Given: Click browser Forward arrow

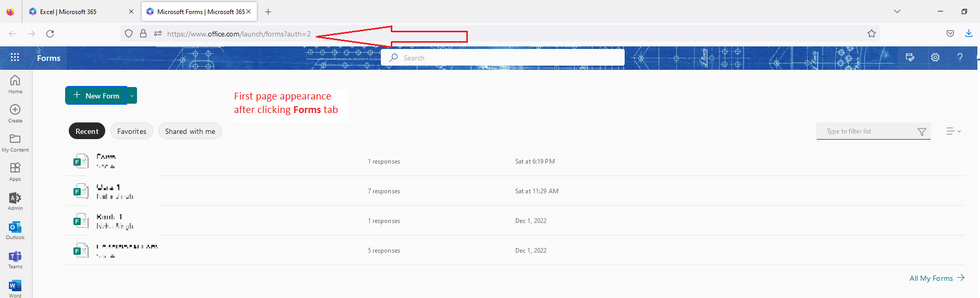Looking at the screenshot, I should click(31, 33).
